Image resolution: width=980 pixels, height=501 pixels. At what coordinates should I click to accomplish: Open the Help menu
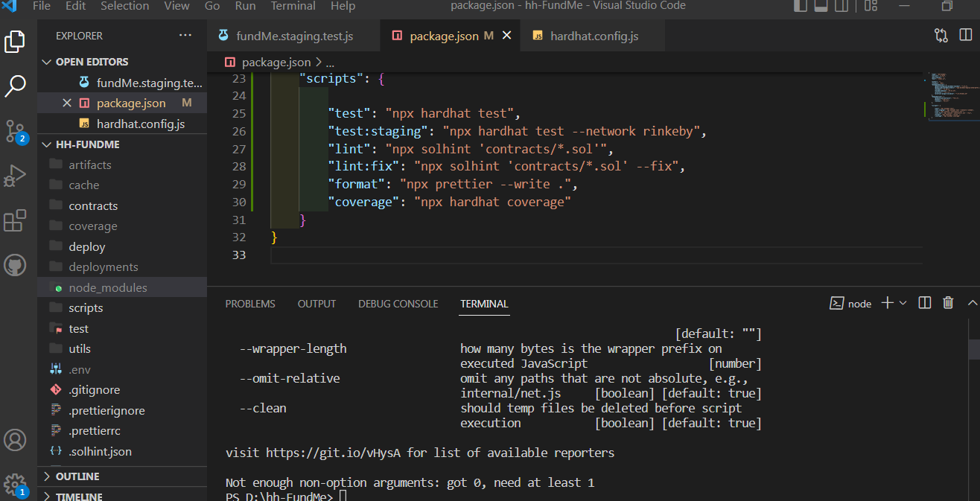click(343, 6)
